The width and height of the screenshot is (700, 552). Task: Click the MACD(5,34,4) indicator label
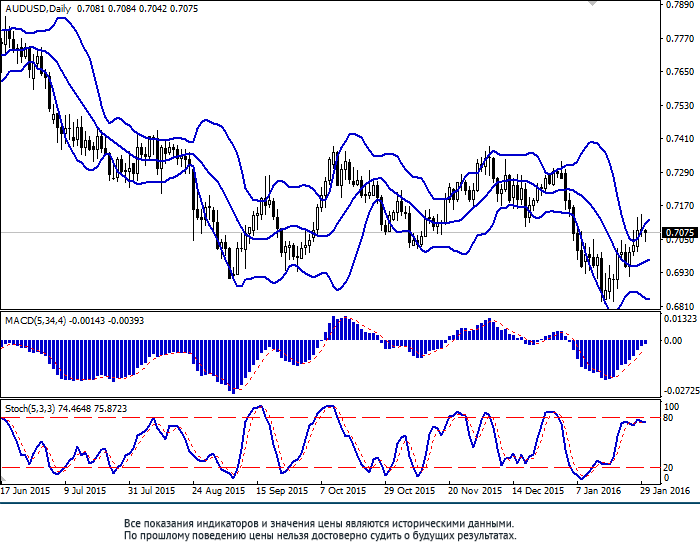pos(36,321)
